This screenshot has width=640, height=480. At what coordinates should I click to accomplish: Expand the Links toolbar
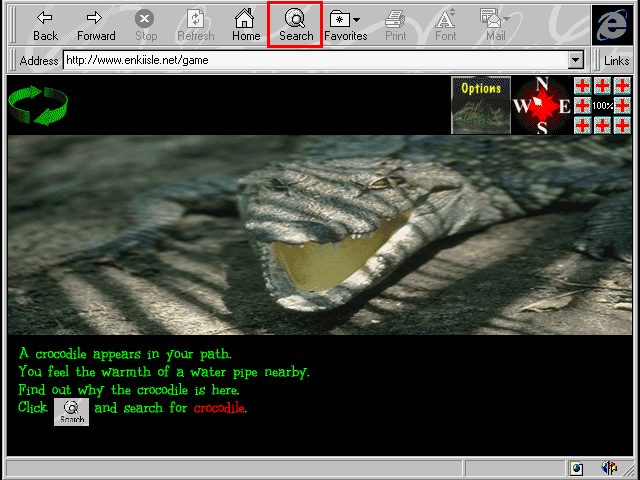point(616,60)
